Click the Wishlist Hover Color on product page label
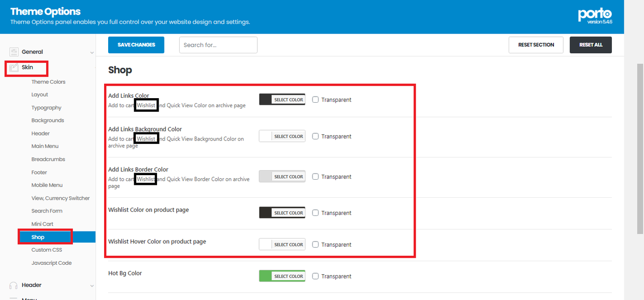Viewport: 644px width, 300px height. tap(157, 242)
